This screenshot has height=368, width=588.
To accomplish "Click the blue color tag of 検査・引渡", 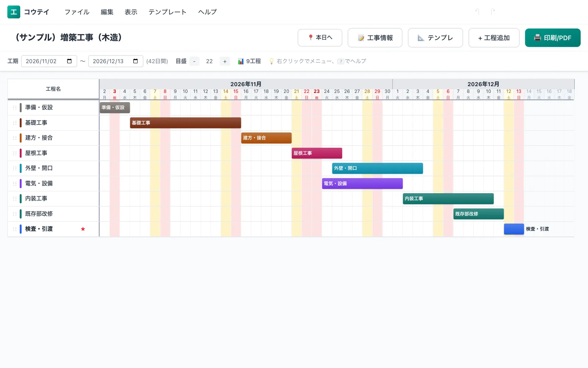I will point(21,229).
